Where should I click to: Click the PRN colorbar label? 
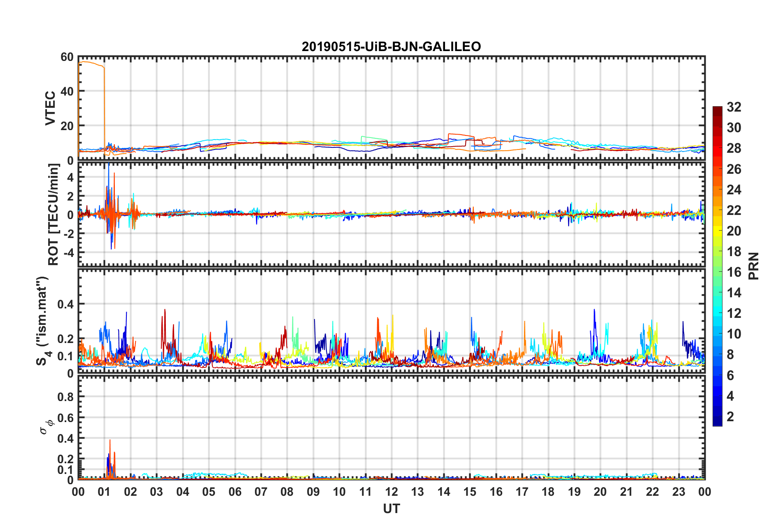pyautogui.click(x=753, y=266)
